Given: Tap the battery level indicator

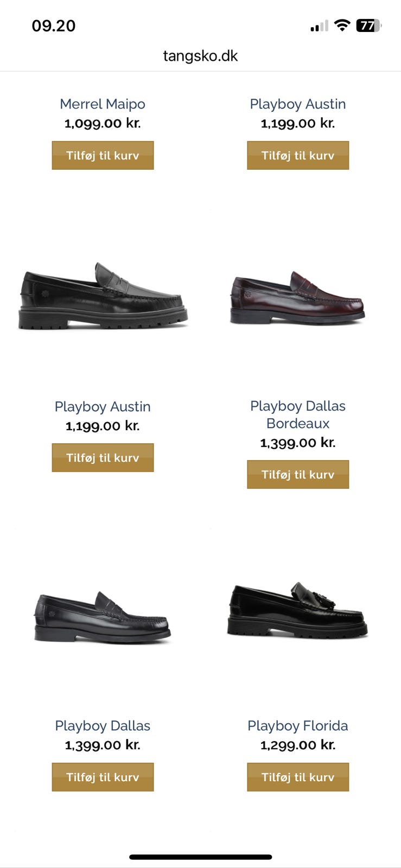Looking at the screenshot, I should 368,25.
